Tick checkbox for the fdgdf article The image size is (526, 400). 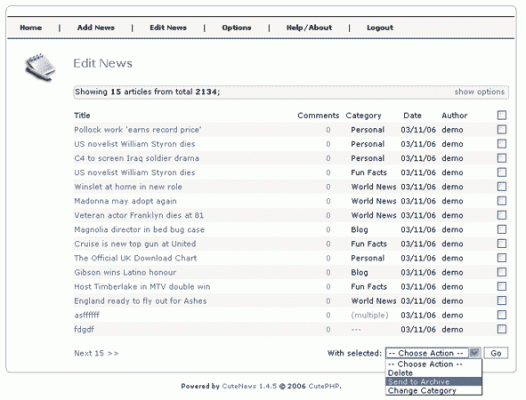click(x=502, y=329)
